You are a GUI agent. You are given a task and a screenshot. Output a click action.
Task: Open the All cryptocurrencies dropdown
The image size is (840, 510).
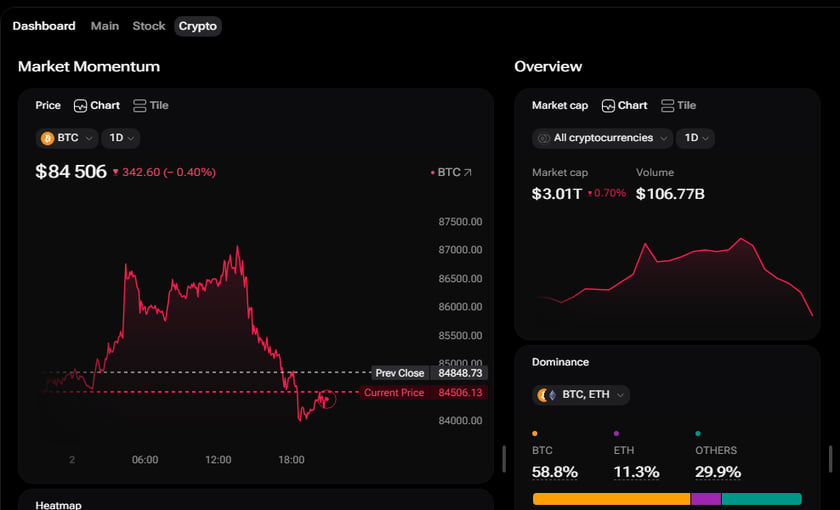(602, 138)
